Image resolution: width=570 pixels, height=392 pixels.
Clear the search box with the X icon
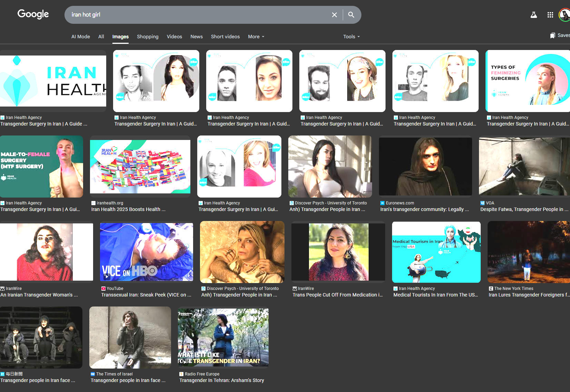pos(334,15)
